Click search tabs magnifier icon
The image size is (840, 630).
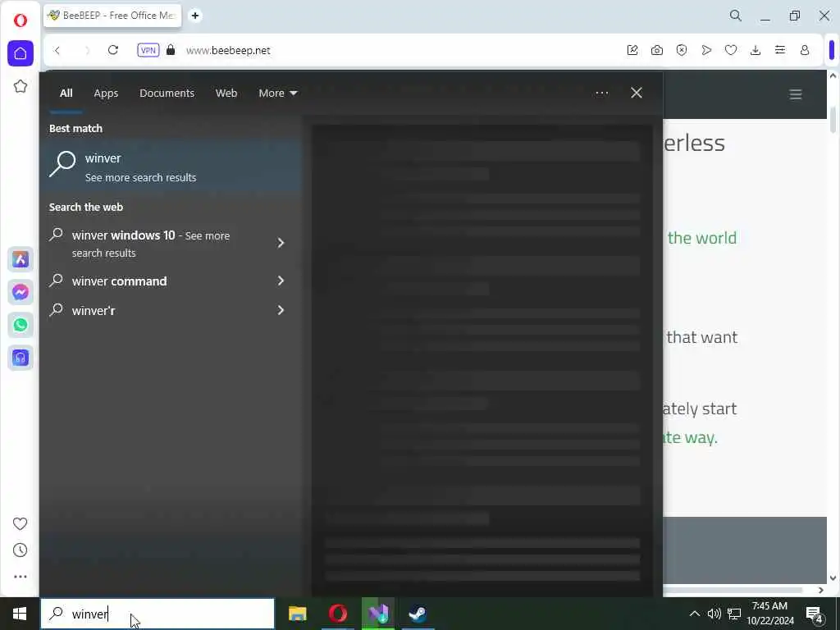736,16
